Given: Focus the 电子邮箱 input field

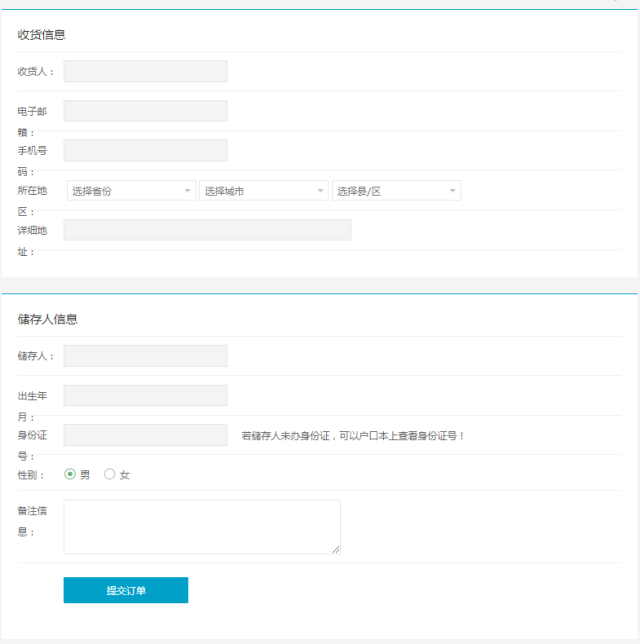Looking at the screenshot, I should 145,111.
